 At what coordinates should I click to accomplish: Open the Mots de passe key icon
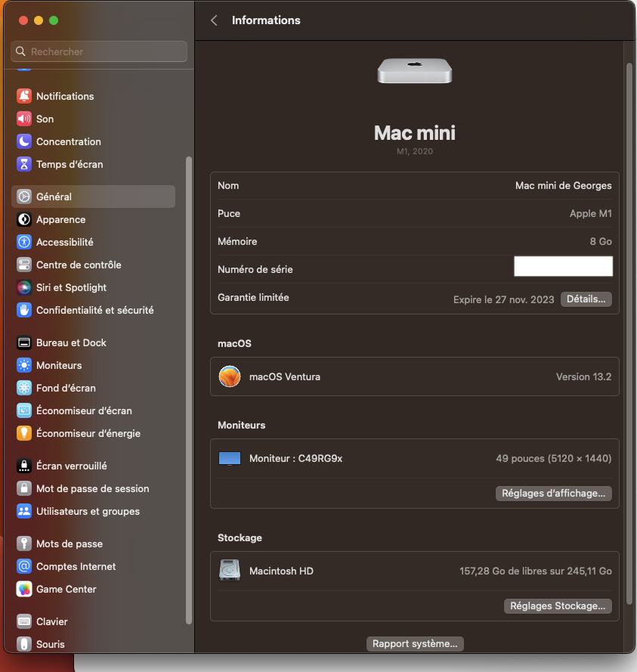pyautogui.click(x=24, y=543)
